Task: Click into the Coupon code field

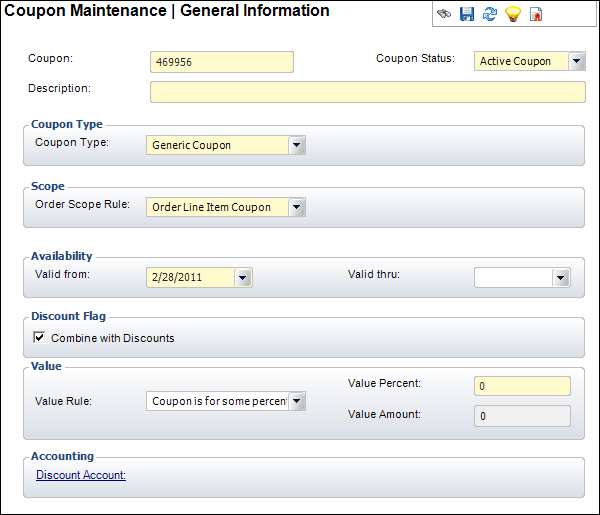Action: (221, 62)
